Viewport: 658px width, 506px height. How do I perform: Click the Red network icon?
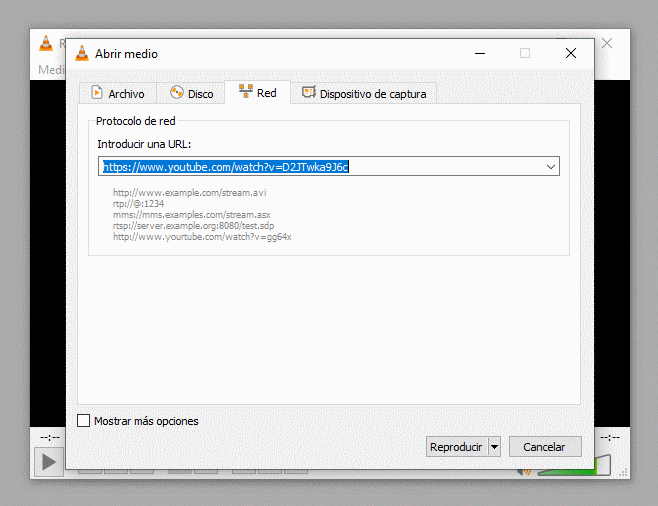coord(245,91)
